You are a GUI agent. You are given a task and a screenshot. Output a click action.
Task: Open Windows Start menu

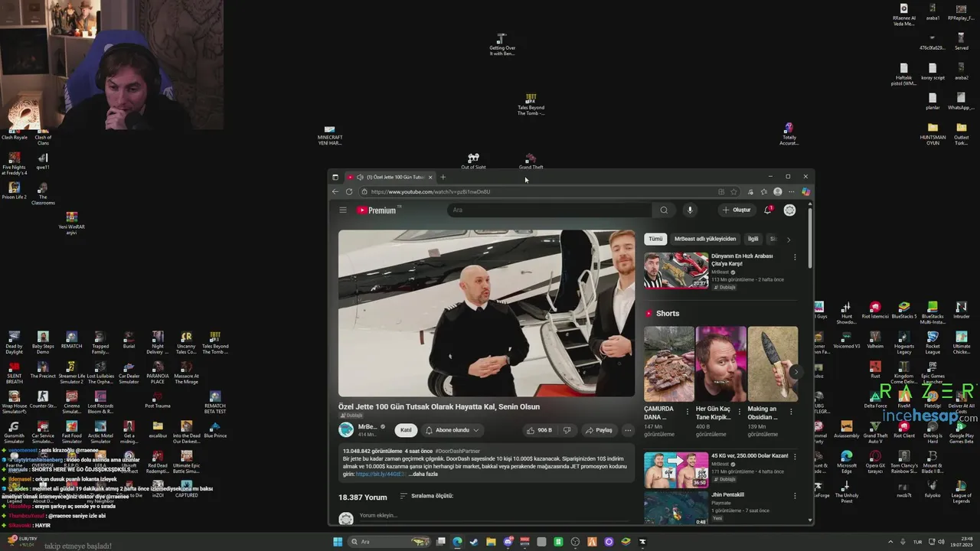click(x=338, y=542)
